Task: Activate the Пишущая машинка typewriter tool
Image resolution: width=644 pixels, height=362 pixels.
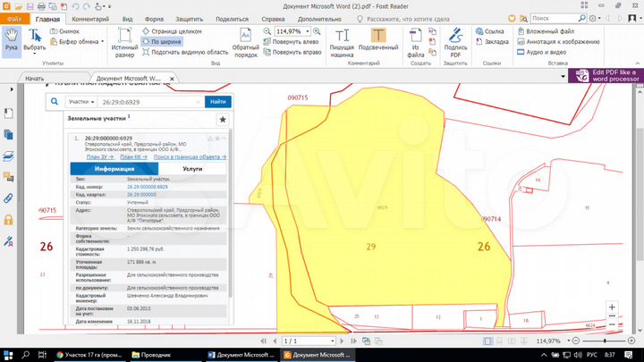Action: tap(342, 41)
